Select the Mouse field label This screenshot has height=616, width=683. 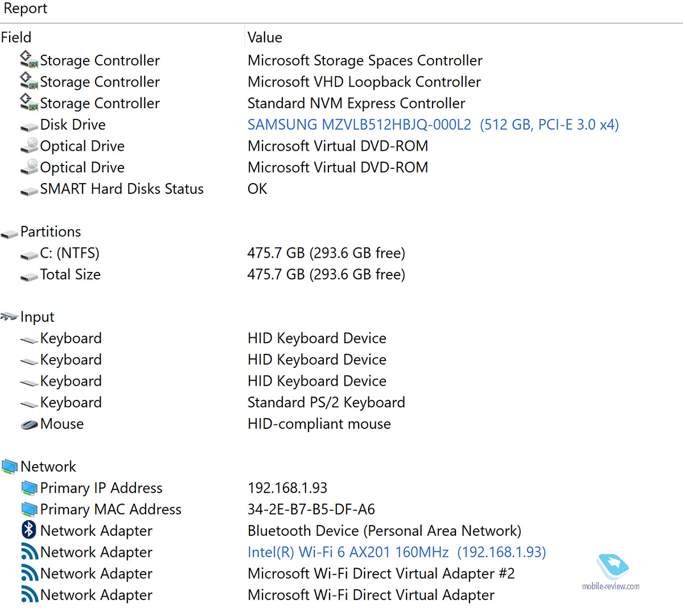coord(62,424)
